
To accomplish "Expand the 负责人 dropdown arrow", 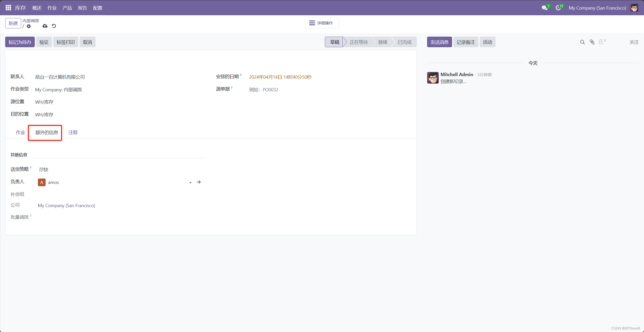I will pos(190,183).
